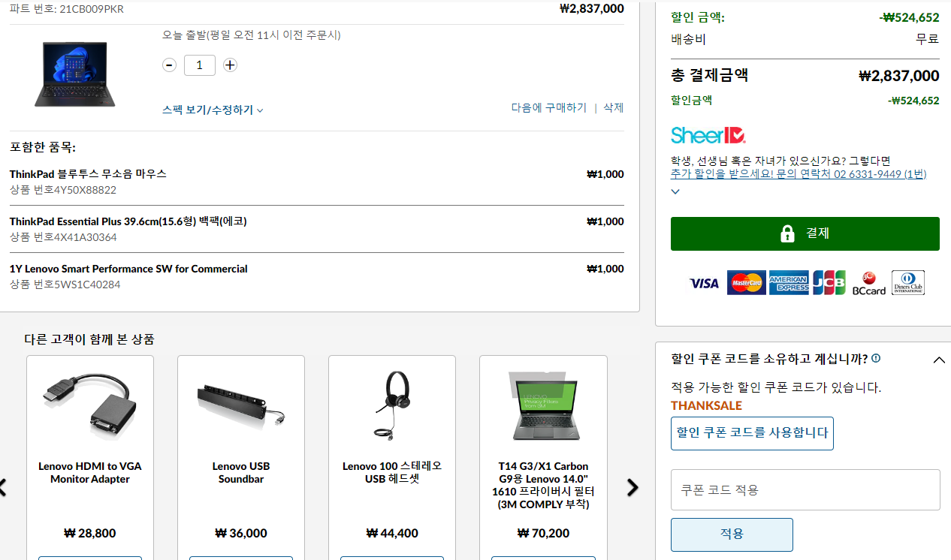Screen dimensions: 951x560
Task: Open the ThinkPad laptop product image
Action: tap(75, 74)
